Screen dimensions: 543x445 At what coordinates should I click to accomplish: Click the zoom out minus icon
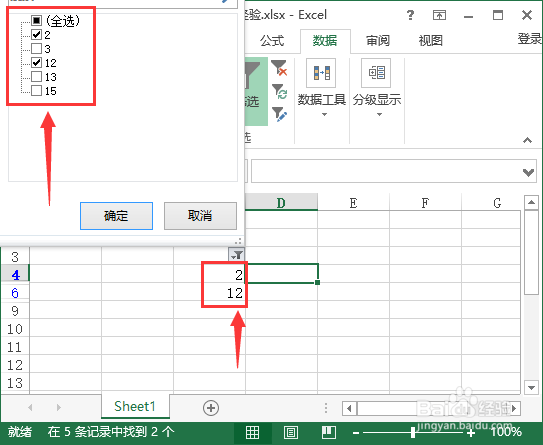pyautogui.click(x=356, y=433)
